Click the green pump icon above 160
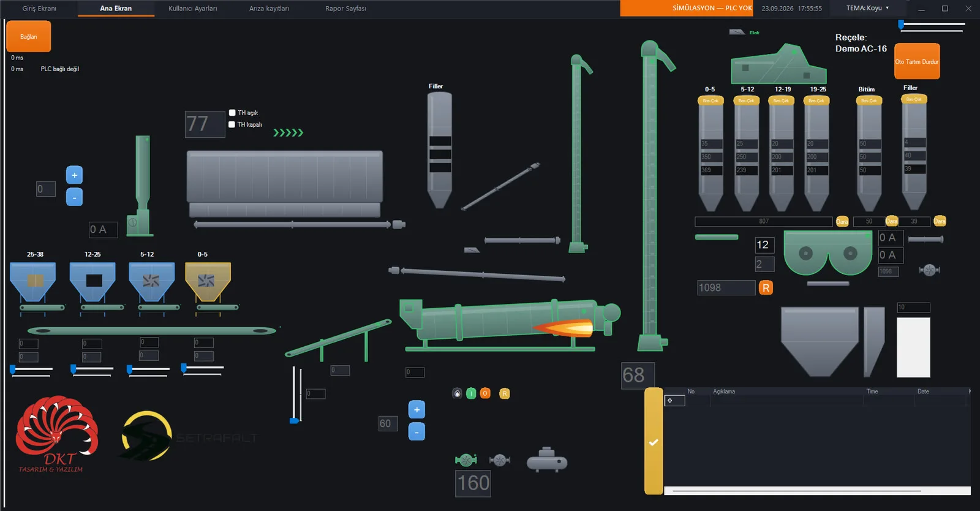980x511 pixels. pos(466,460)
